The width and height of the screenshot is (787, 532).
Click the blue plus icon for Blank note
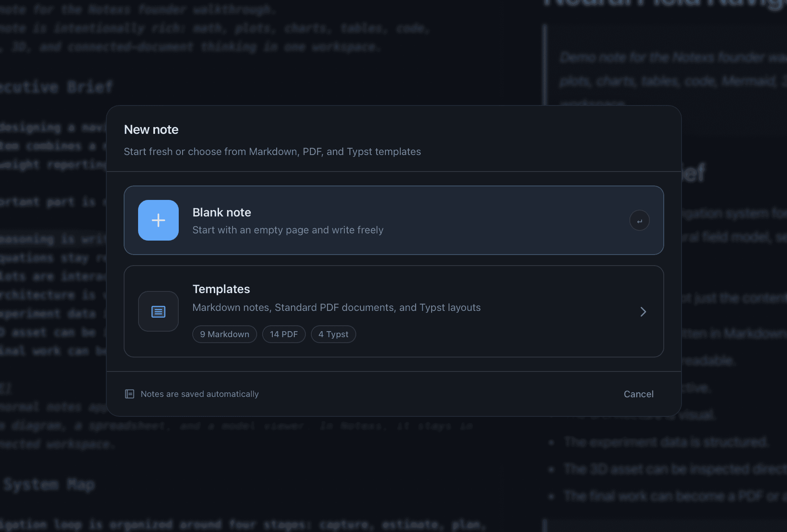[x=158, y=220]
